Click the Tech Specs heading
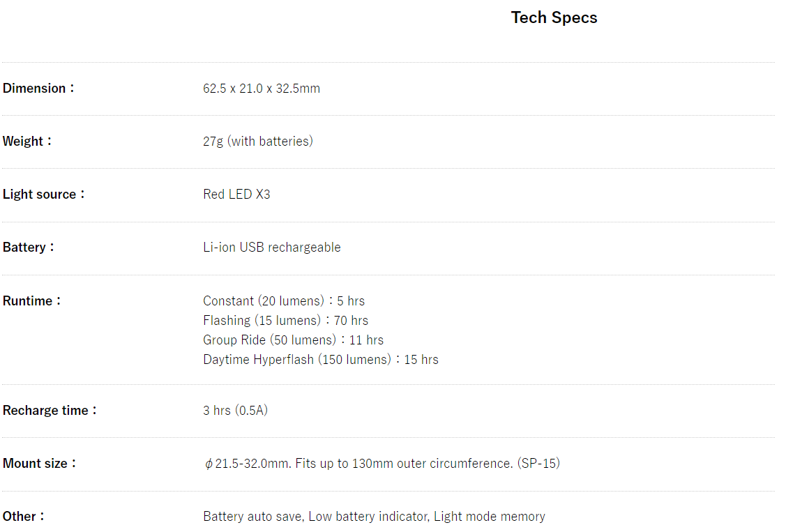The height and width of the screenshot is (532, 786). tap(554, 18)
